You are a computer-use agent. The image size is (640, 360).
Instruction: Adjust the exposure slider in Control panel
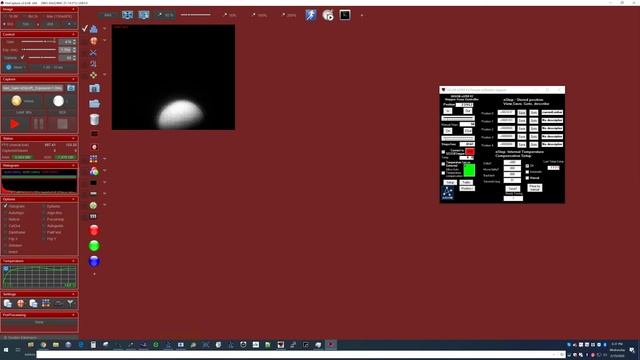[39, 49]
